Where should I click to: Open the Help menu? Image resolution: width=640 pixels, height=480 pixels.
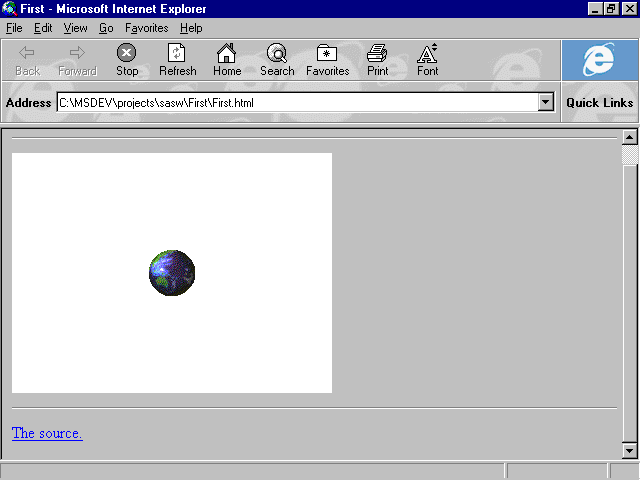(191, 28)
